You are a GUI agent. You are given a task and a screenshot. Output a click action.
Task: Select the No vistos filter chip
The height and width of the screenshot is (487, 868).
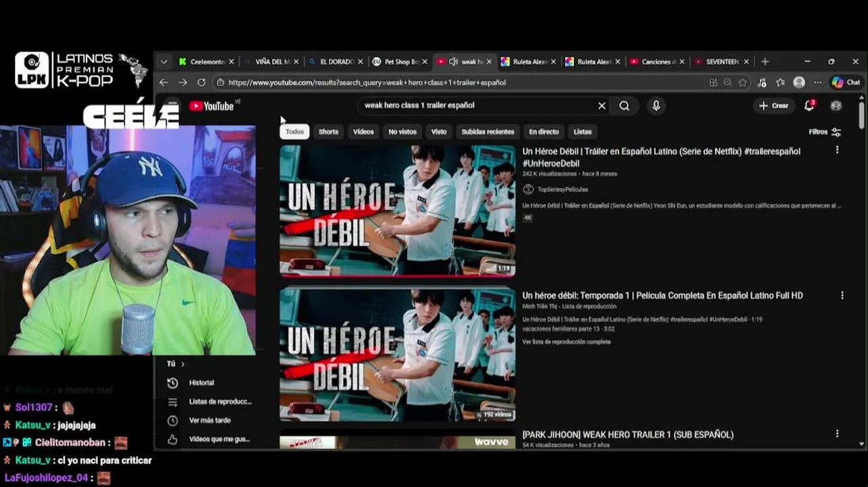[x=402, y=132]
